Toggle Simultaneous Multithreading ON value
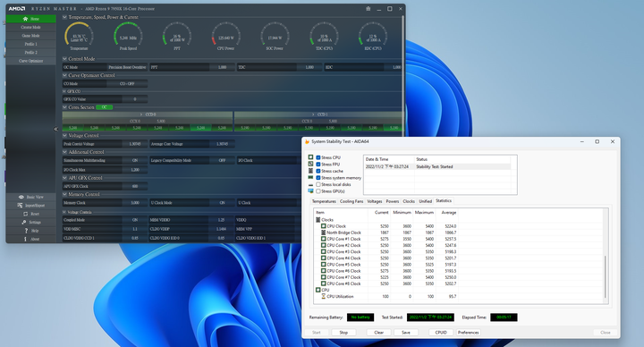Viewport: 644px width, 347px height. click(135, 161)
